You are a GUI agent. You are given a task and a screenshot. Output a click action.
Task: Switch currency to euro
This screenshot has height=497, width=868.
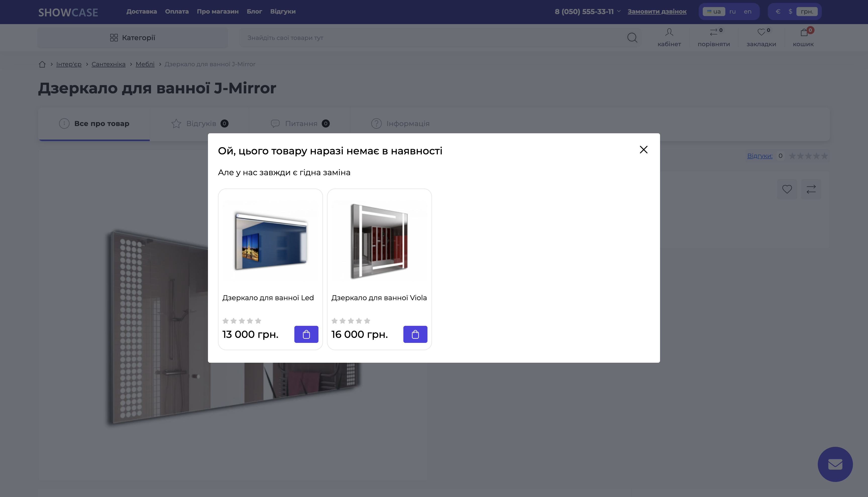coord(778,11)
